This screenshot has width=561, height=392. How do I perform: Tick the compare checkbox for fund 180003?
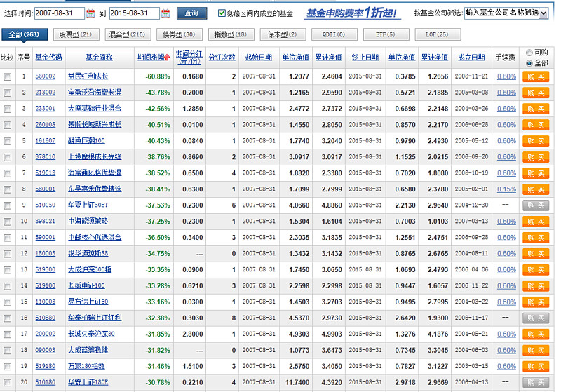pos(8,254)
